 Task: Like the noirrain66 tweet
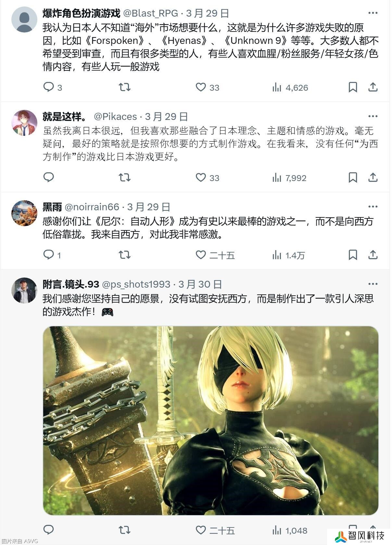click(215, 255)
